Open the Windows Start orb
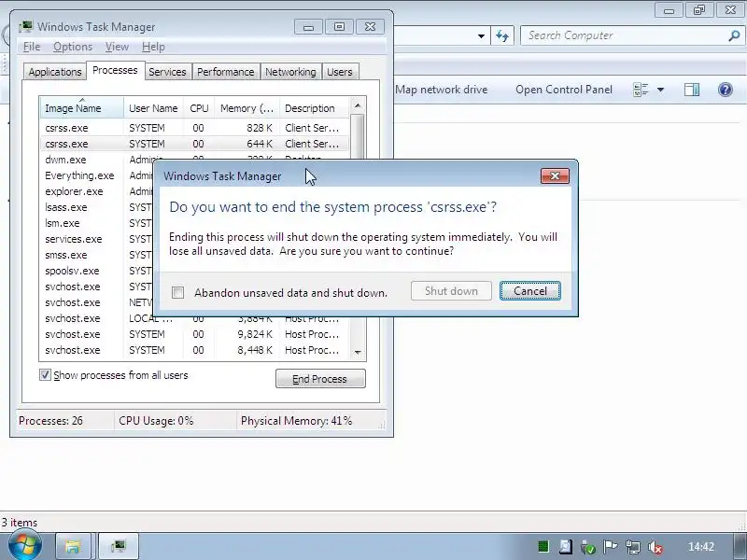Image resolution: width=747 pixels, height=560 pixels. pyautogui.click(x=25, y=545)
